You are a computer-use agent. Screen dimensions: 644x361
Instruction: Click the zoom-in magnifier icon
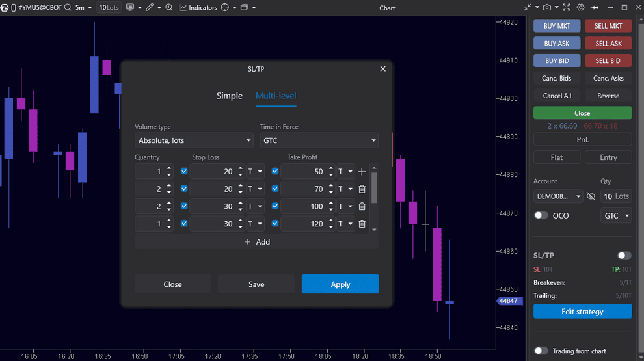168,7
